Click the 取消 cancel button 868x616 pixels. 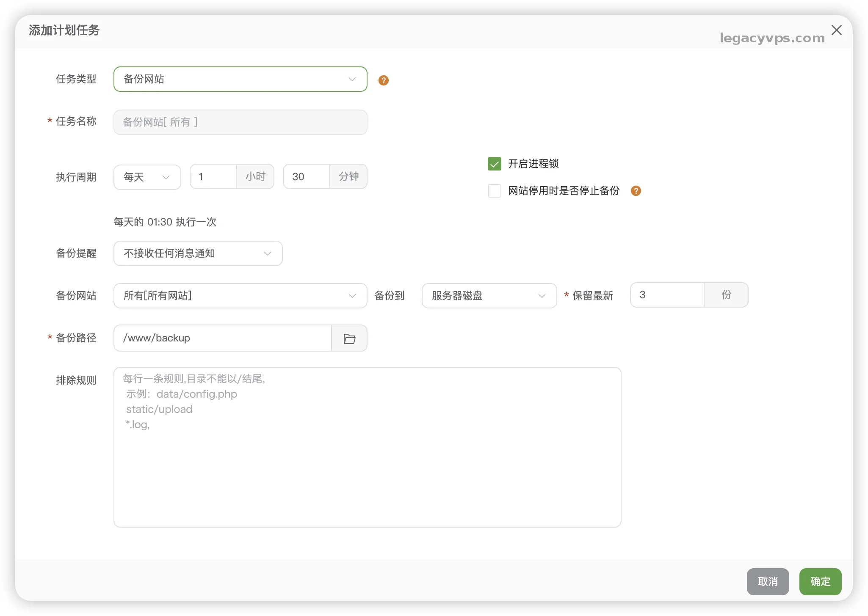click(x=768, y=582)
